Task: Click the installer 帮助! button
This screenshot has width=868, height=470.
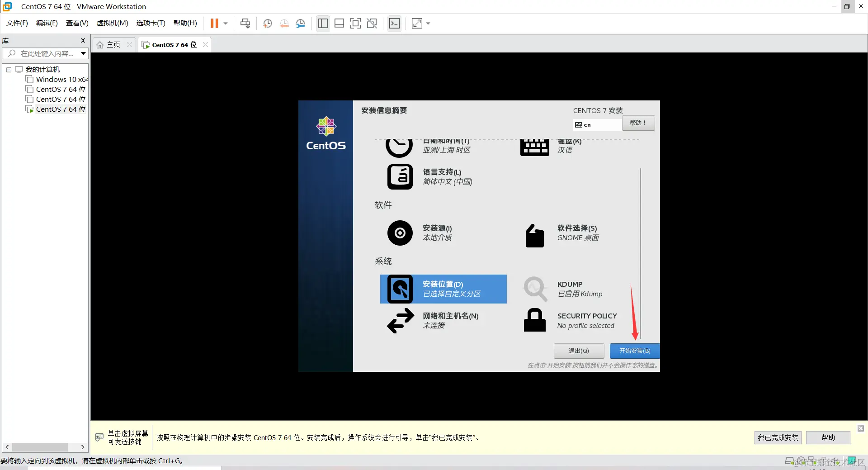Action: [x=638, y=123]
